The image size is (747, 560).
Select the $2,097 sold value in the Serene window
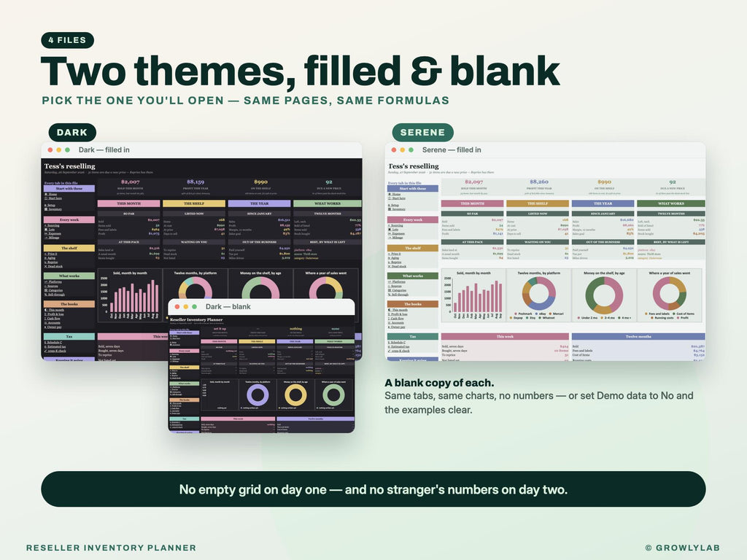pos(473,182)
